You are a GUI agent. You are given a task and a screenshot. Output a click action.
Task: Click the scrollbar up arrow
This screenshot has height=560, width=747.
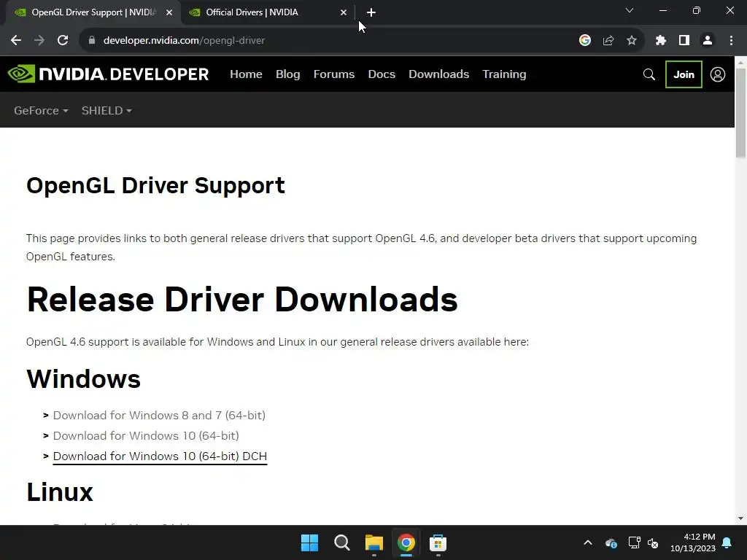pos(741,62)
